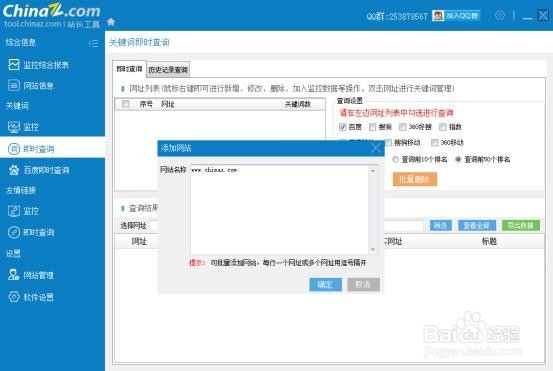Uncheck the 百度 checkbox
Viewport: 553px width, 371px height.
point(342,127)
